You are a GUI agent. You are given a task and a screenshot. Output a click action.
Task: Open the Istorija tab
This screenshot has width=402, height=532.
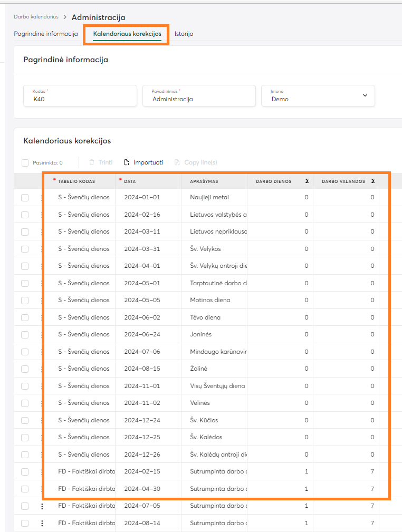tap(184, 34)
